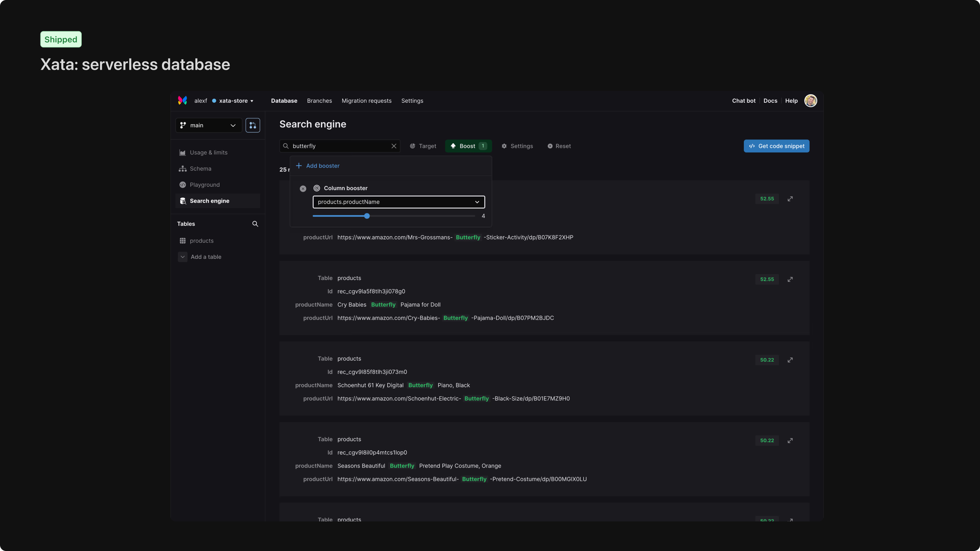Click the Target icon next to the search bar
This screenshot has height=551, width=980.
413,146
